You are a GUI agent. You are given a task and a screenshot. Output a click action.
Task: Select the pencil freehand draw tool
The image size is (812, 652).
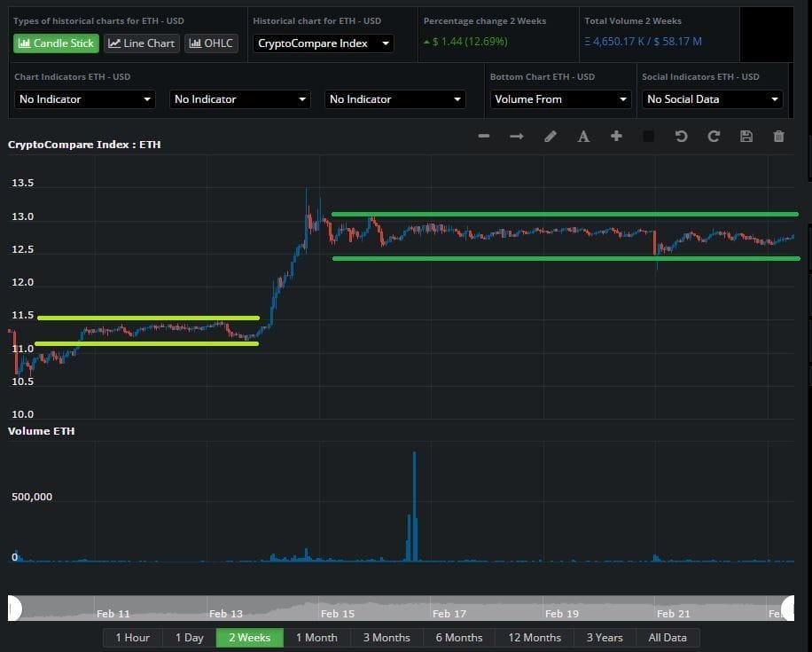(550, 137)
